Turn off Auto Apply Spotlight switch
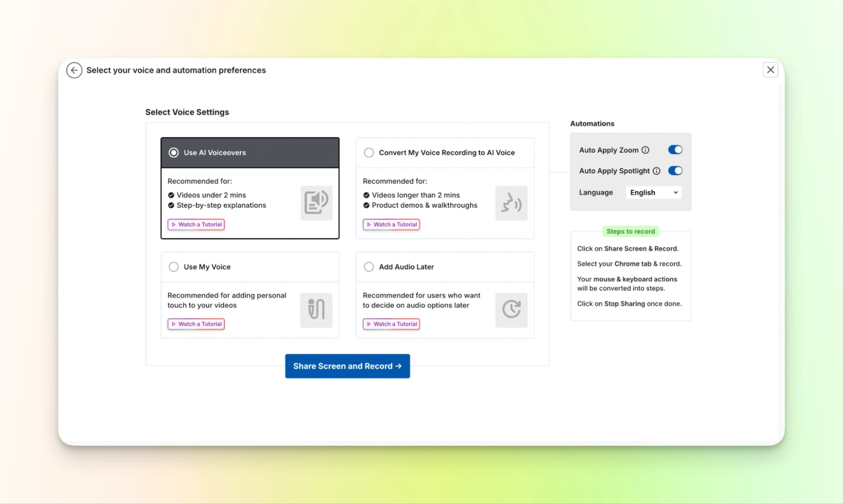This screenshot has width=843, height=504. [x=675, y=171]
